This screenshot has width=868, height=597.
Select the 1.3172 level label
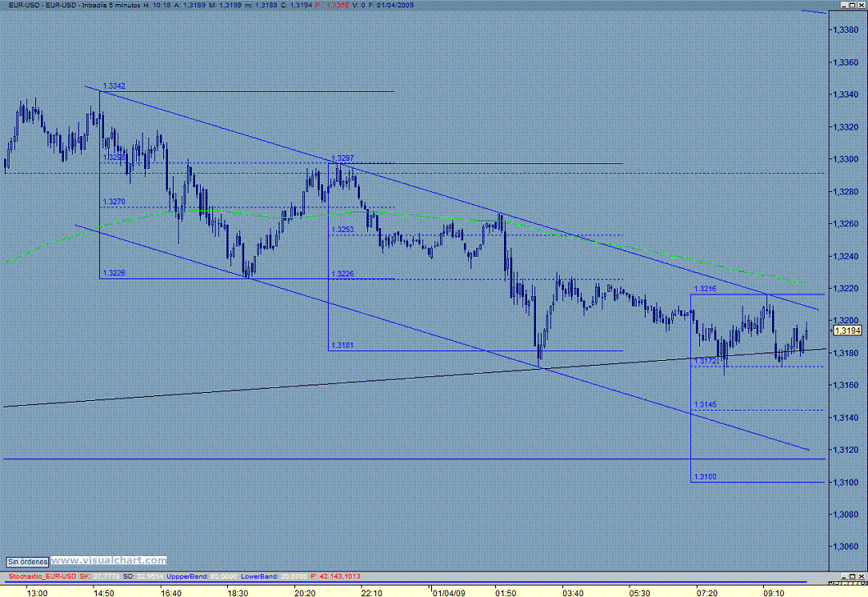click(x=705, y=361)
